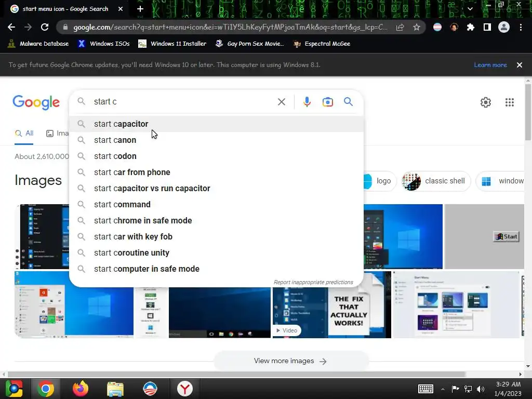
Task: Bookmark this page with the star icon
Action: pyautogui.click(x=417, y=27)
